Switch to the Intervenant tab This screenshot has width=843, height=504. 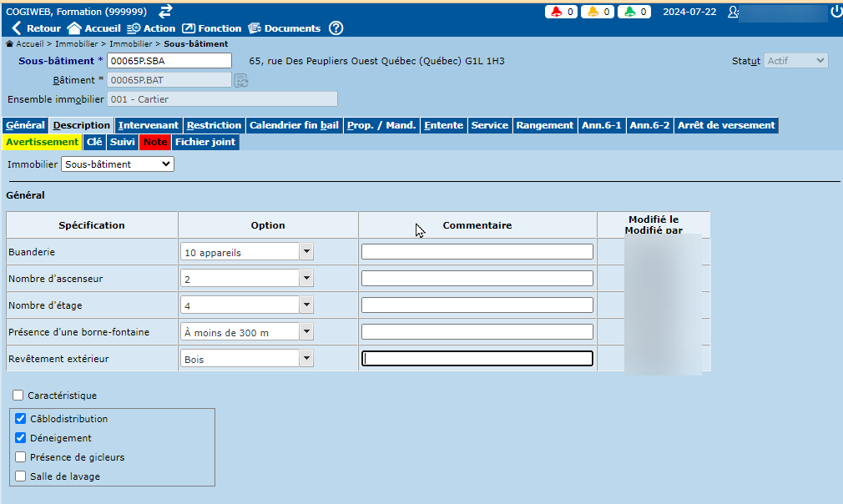149,125
